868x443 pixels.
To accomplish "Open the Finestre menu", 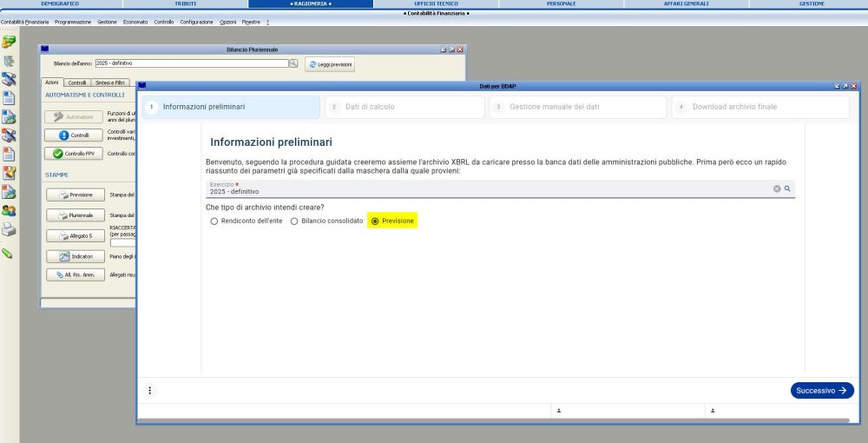I will click(x=251, y=23).
